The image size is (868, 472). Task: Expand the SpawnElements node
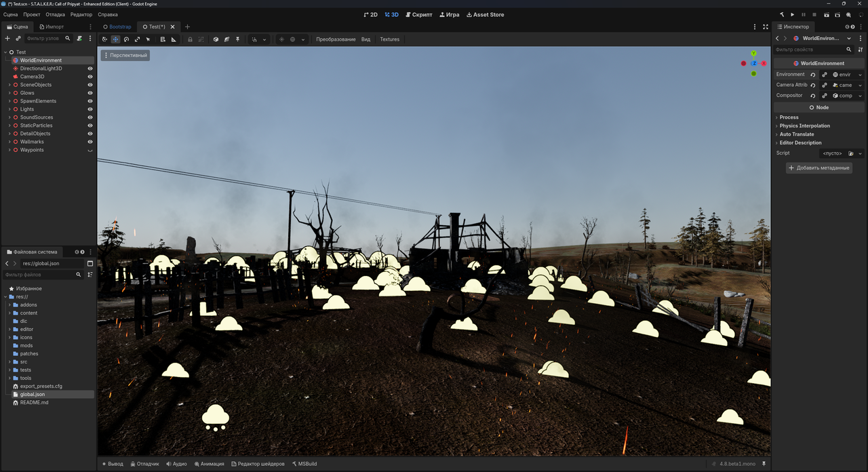(x=9, y=101)
